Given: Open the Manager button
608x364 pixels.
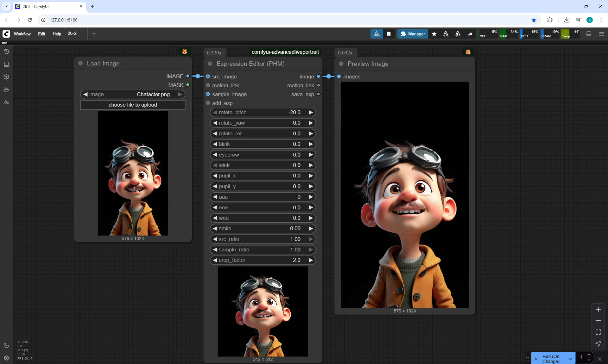Looking at the screenshot, I should [x=413, y=34].
